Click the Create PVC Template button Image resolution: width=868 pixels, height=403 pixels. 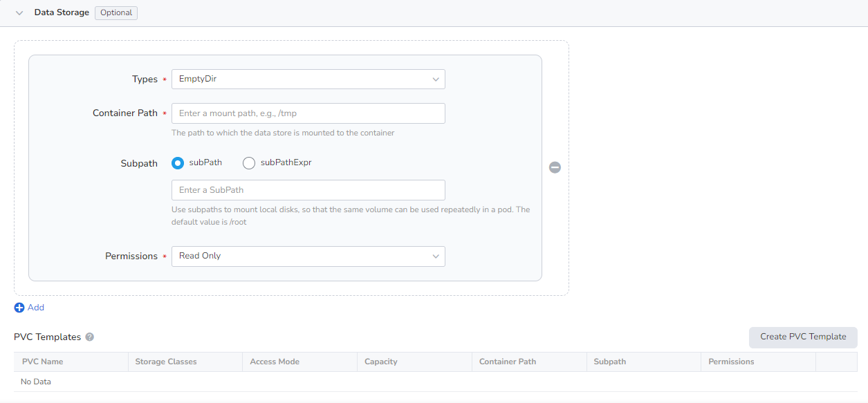[x=802, y=337]
